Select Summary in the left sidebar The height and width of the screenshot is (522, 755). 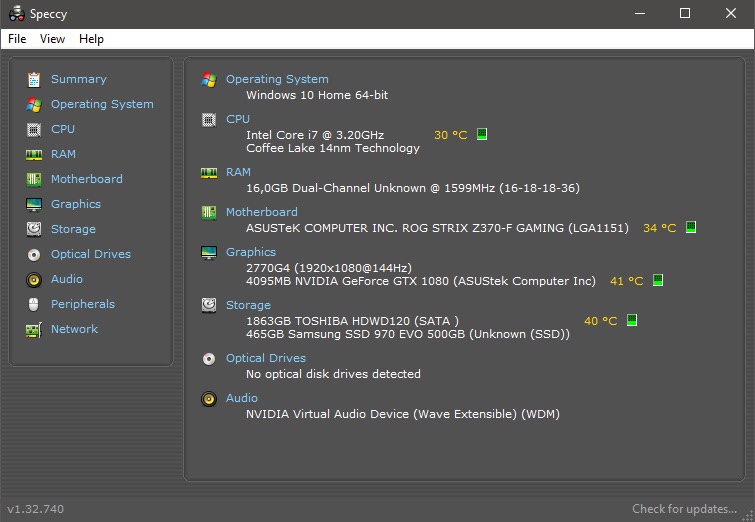tap(78, 79)
